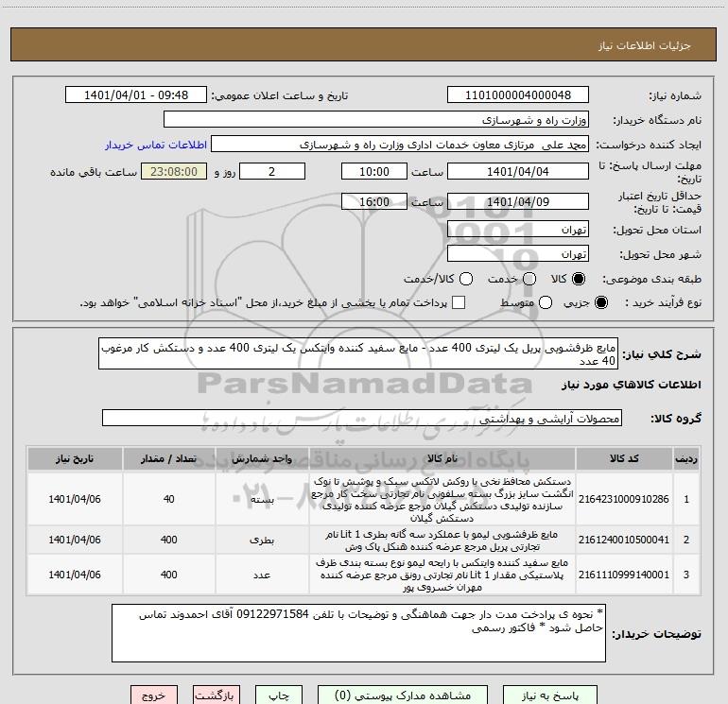Click the deadline date field 1401/04/04

point(518,171)
